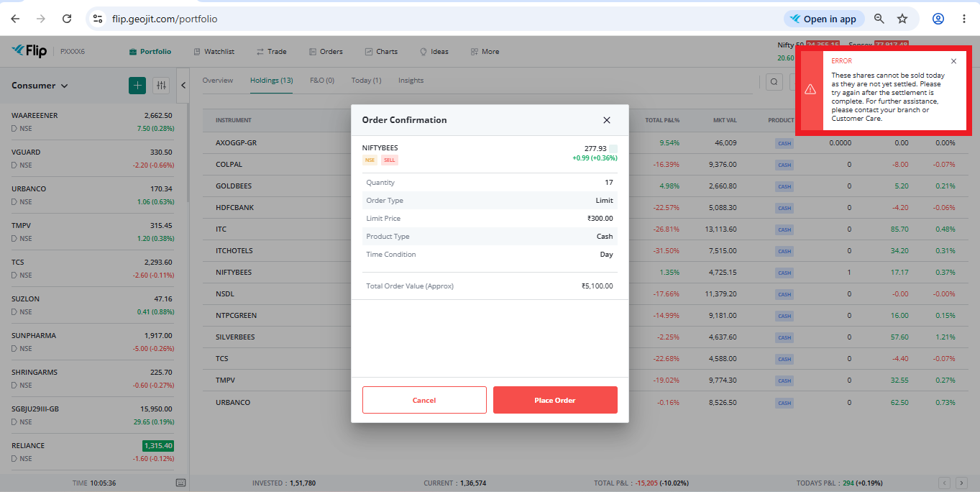Click the Open in app button
The width and height of the screenshot is (980, 492).
point(823,19)
